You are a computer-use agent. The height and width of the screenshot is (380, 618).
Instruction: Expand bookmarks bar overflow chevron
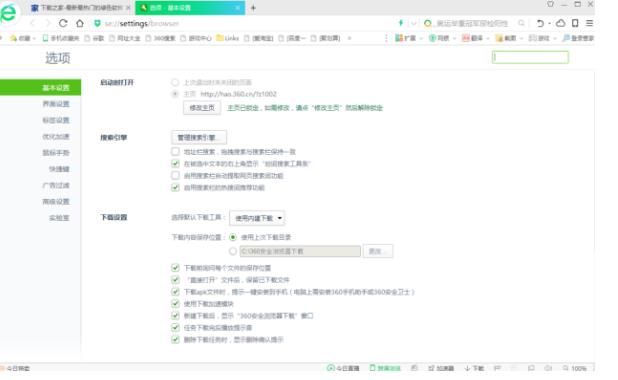349,38
